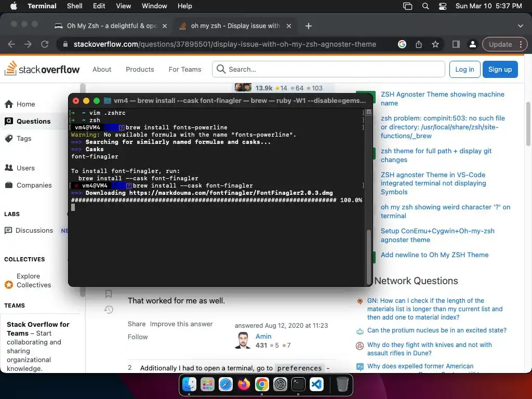This screenshot has height=399, width=532.
Task: Open Finder from the dock
Action: pyautogui.click(x=189, y=384)
